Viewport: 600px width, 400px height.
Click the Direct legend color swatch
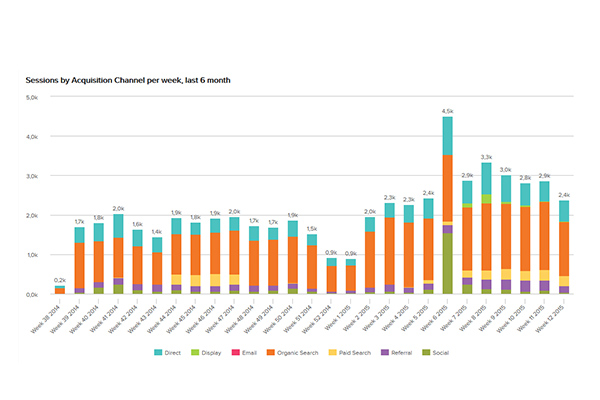158,354
